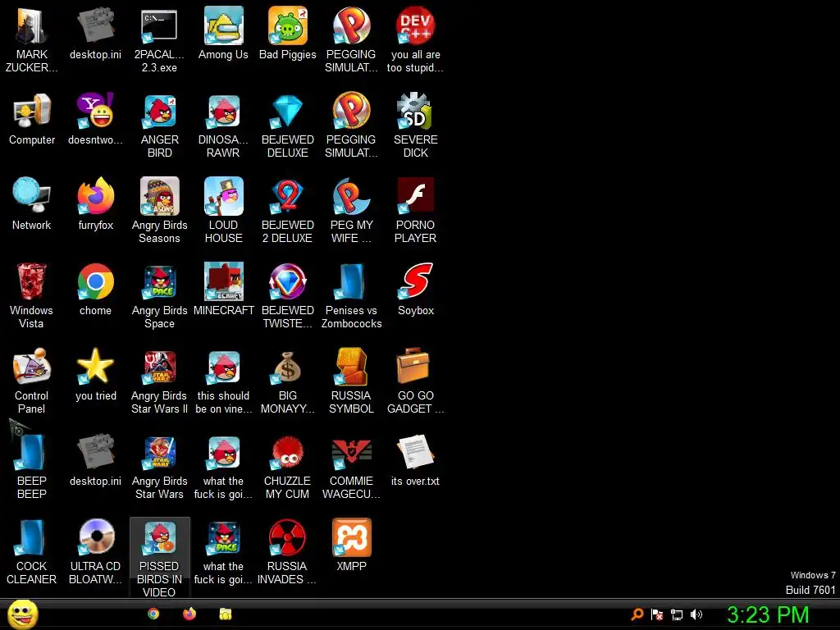Select the DINOSA... RAWR shortcut
The width and height of the screenshot is (840, 630).
pyautogui.click(x=223, y=126)
